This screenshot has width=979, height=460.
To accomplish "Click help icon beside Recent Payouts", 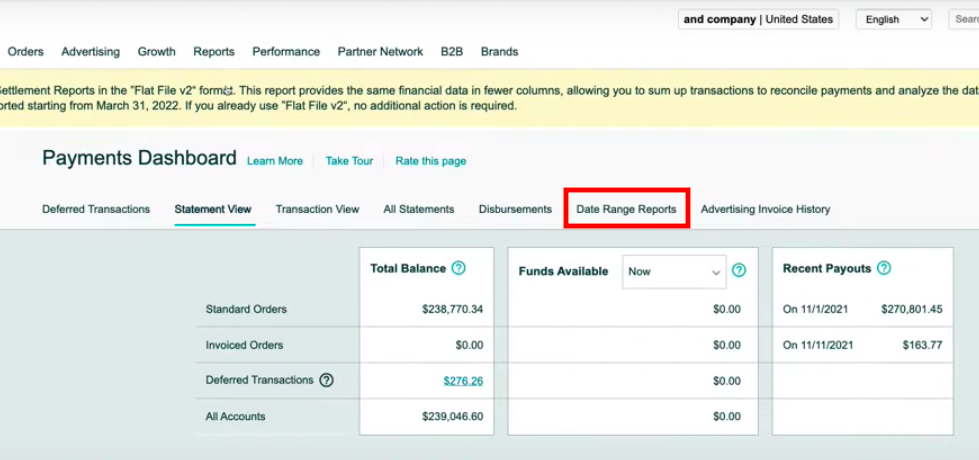I will pyautogui.click(x=883, y=268).
